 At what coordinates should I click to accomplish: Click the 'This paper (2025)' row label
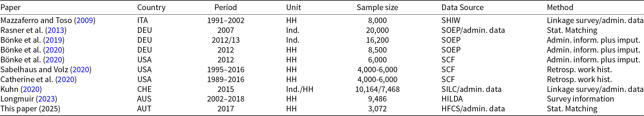(30, 109)
